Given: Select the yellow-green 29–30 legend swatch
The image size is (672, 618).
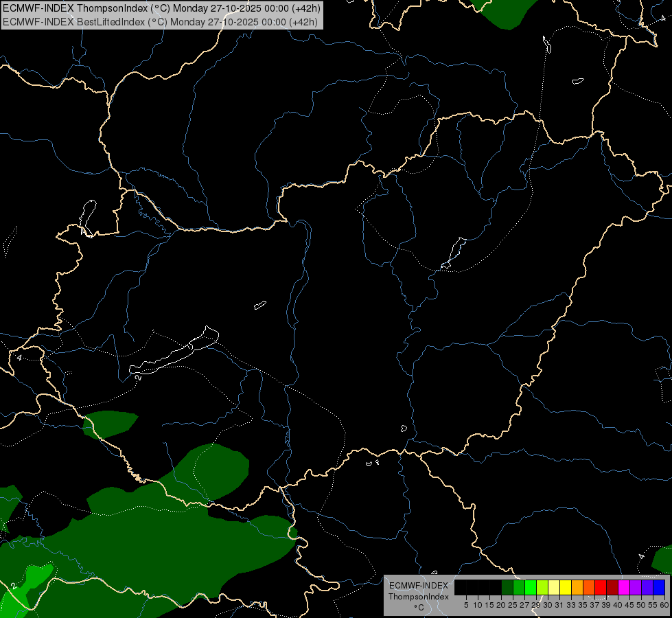Looking at the screenshot, I should tap(542, 587).
